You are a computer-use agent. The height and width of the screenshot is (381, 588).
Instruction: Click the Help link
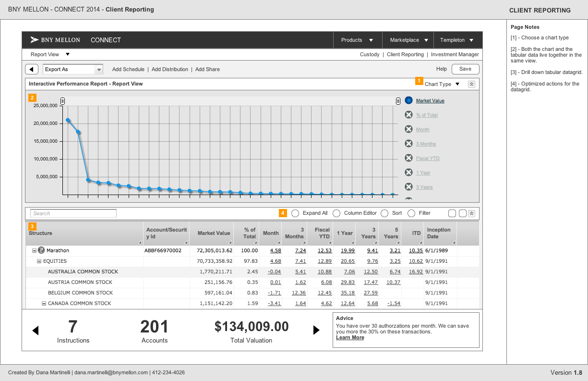pos(442,69)
